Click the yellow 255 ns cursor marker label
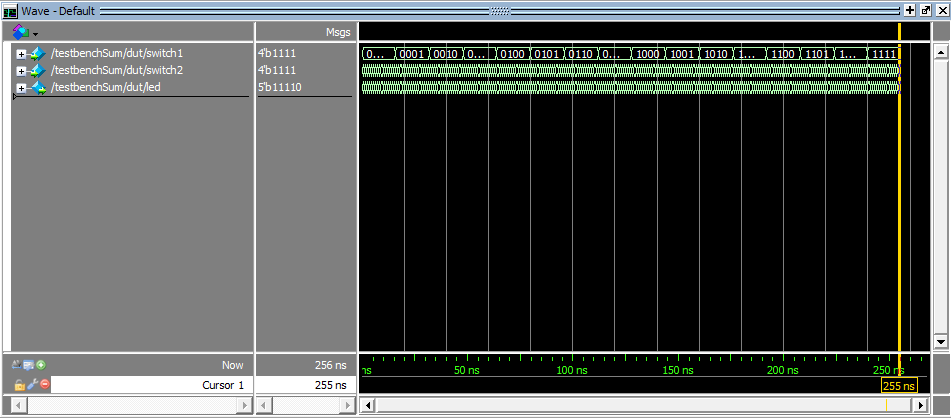The height and width of the screenshot is (418, 951). click(x=898, y=386)
